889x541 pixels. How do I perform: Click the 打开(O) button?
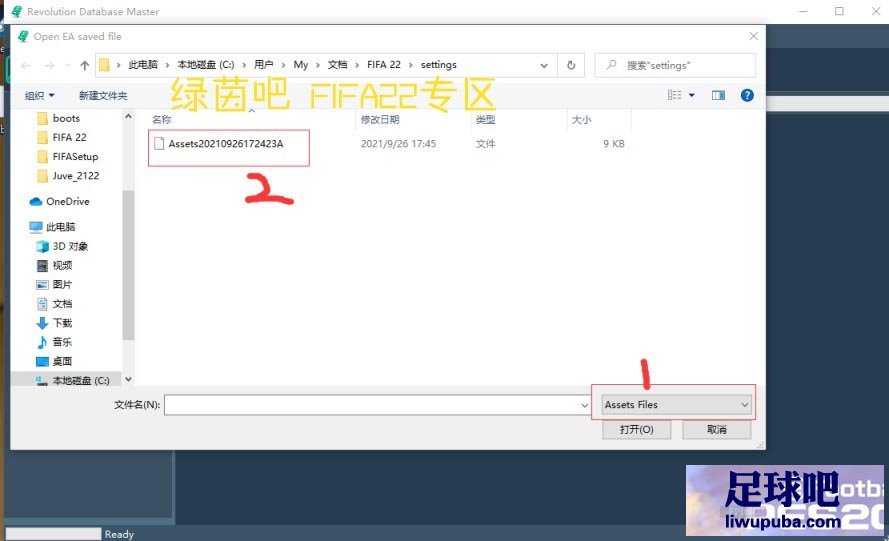click(637, 429)
